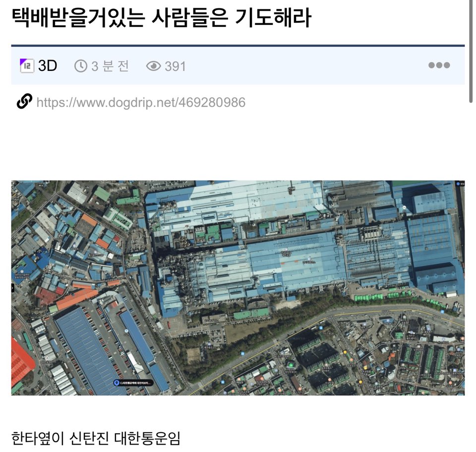Click the white circular marker on the top-right factory roof
The width and height of the screenshot is (476, 452).
pos(405,207)
